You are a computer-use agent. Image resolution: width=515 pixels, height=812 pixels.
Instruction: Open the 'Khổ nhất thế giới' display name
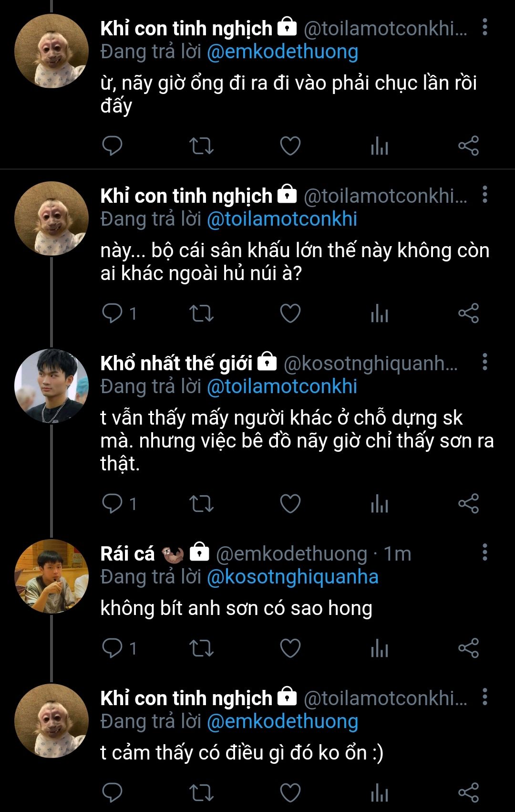[x=176, y=364]
